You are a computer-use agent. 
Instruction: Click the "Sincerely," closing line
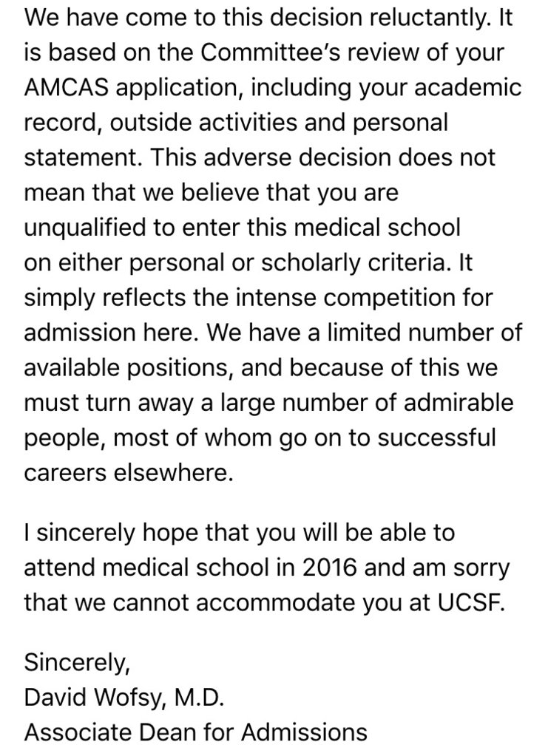(x=77, y=662)
